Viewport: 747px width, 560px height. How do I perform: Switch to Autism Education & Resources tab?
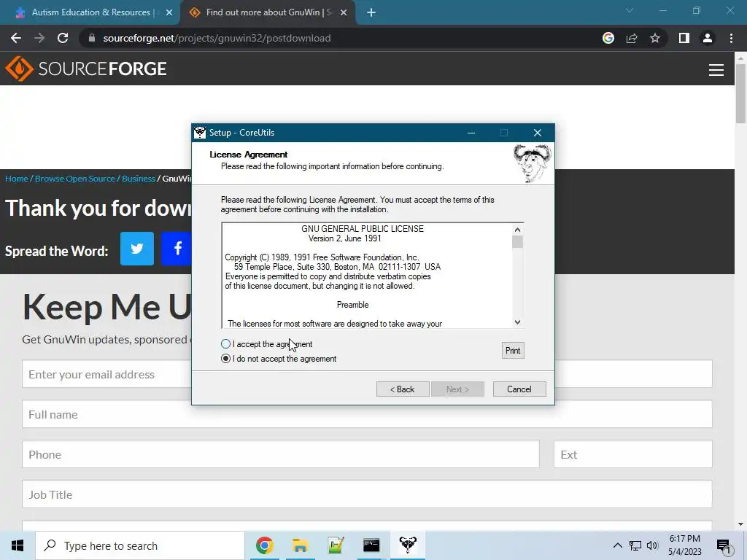(90, 12)
